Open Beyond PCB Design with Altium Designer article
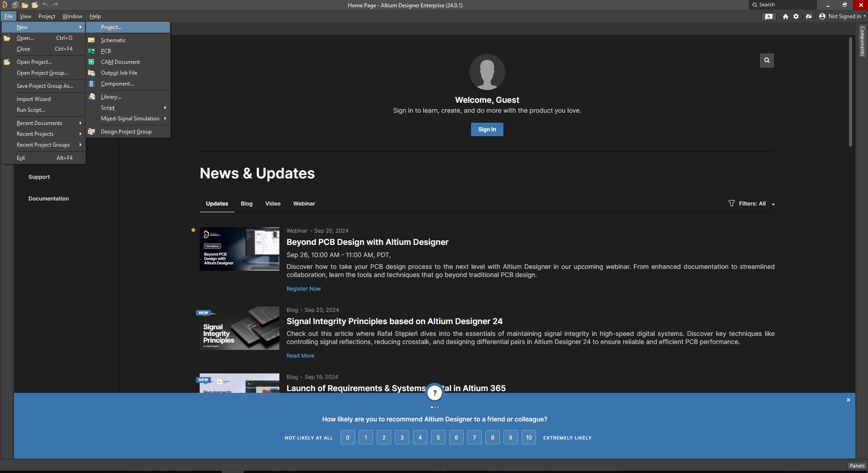The image size is (868, 473). [367, 242]
